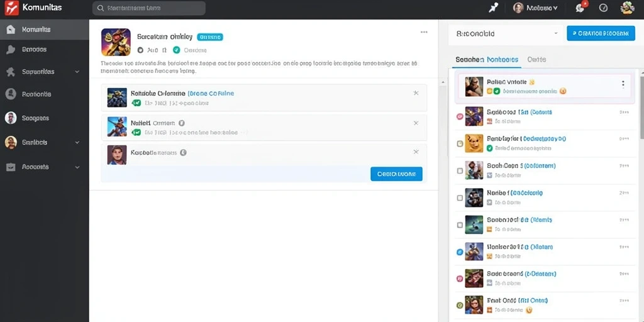
Task: Click the red Komunitas logo icon
Action: click(11, 8)
